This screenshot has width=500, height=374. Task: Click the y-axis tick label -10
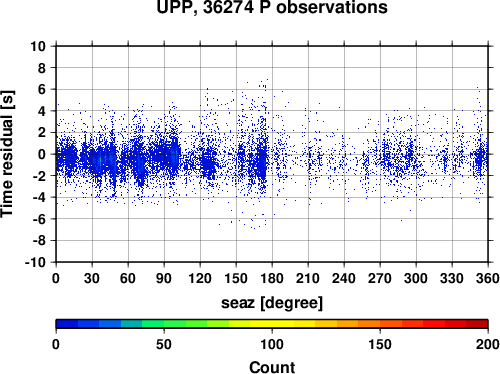tap(35, 262)
